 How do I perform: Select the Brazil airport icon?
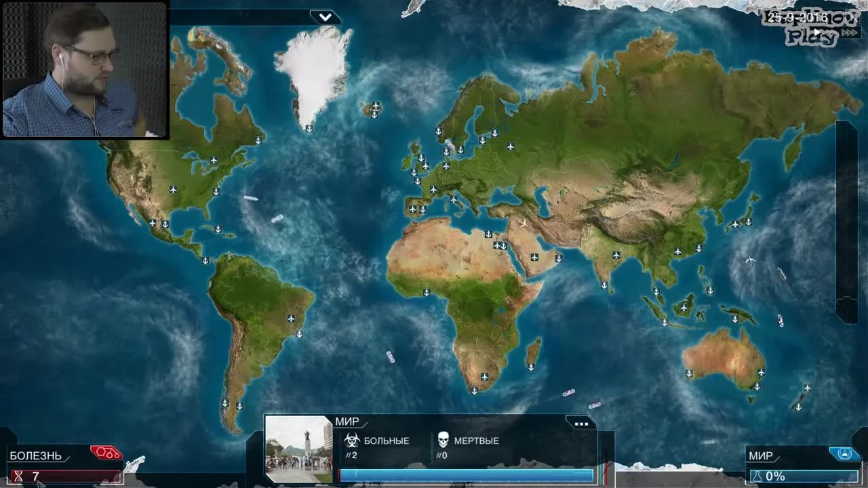click(291, 319)
